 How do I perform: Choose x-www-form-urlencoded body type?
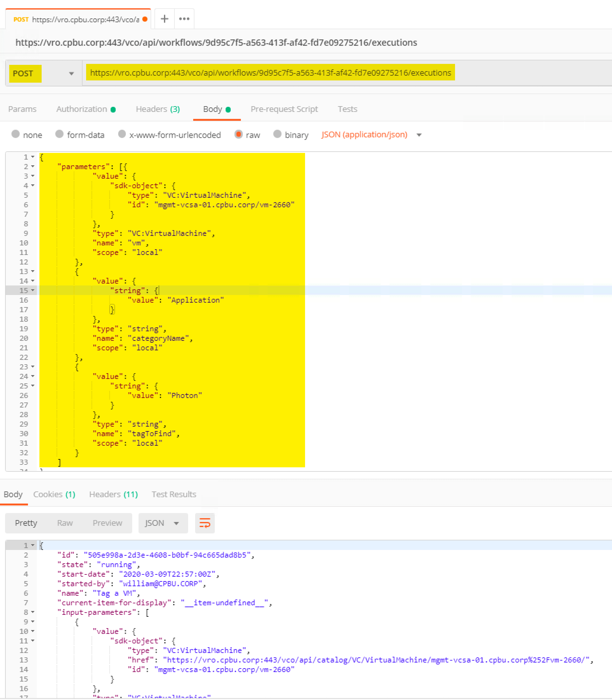(x=122, y=134)
